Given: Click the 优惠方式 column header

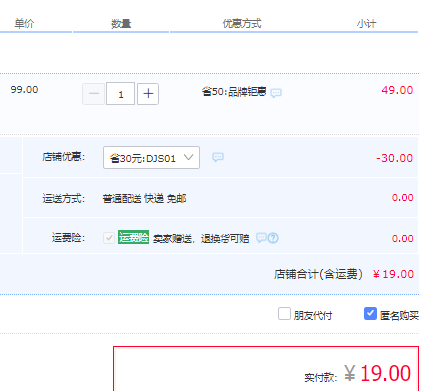Looking at the screenshot, I should coord(242,24).
